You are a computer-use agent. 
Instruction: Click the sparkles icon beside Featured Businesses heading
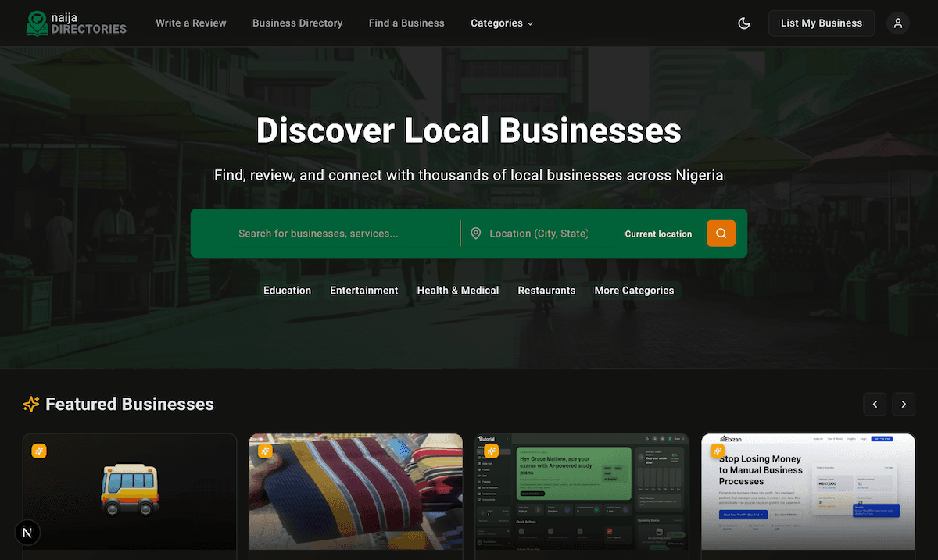(30, 404)
